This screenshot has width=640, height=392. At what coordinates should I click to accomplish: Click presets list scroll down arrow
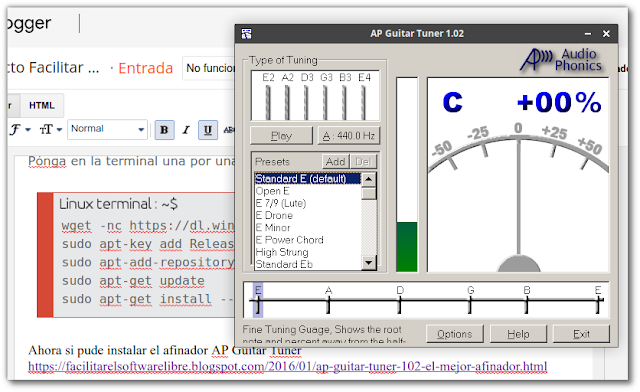pos(369,263)
